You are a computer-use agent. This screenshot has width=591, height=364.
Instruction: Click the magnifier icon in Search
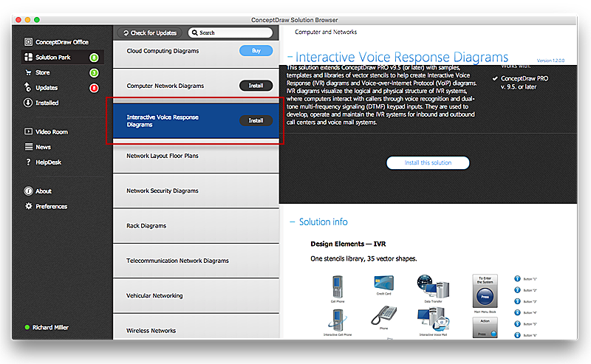pyautogui.click(x=195, y=32)
